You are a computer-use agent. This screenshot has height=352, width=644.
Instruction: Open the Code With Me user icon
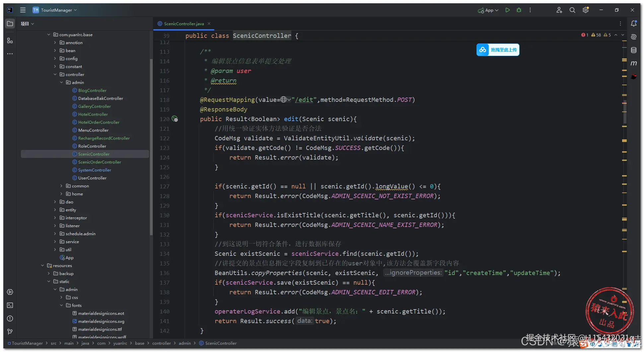click(x=559, y=10)
